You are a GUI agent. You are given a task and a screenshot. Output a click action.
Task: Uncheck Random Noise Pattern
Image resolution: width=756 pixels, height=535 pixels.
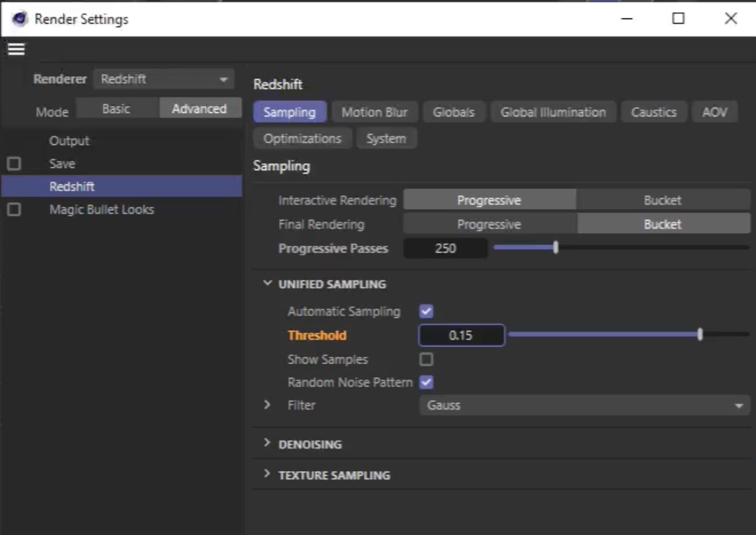[x=426, y=383]
